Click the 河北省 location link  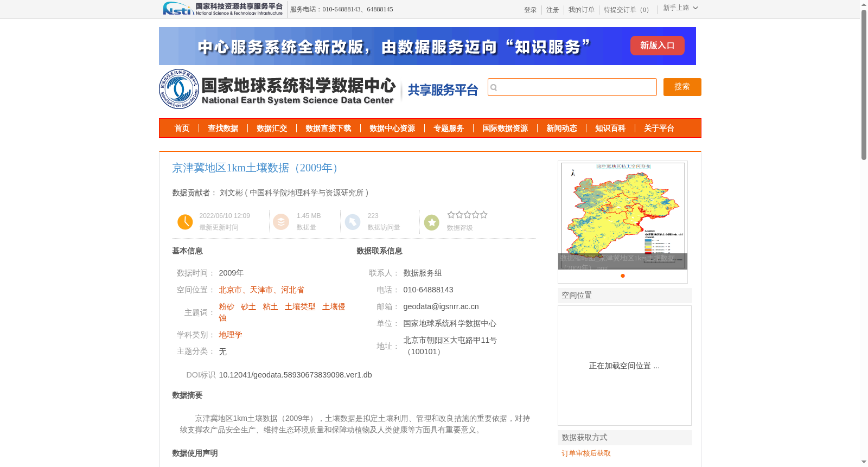292,290
